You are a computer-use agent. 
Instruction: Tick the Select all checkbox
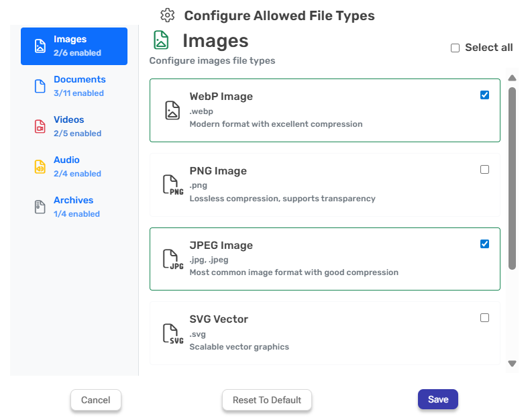pos(456,48)
